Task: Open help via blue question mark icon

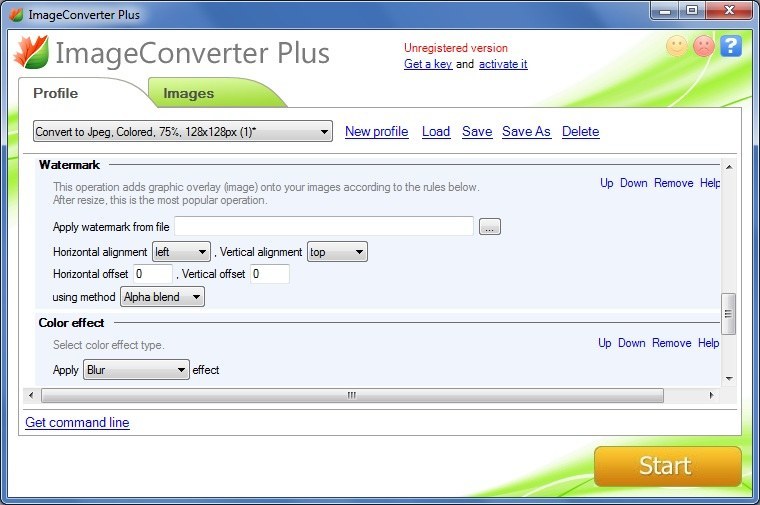Action: click(x=731, y=46)
